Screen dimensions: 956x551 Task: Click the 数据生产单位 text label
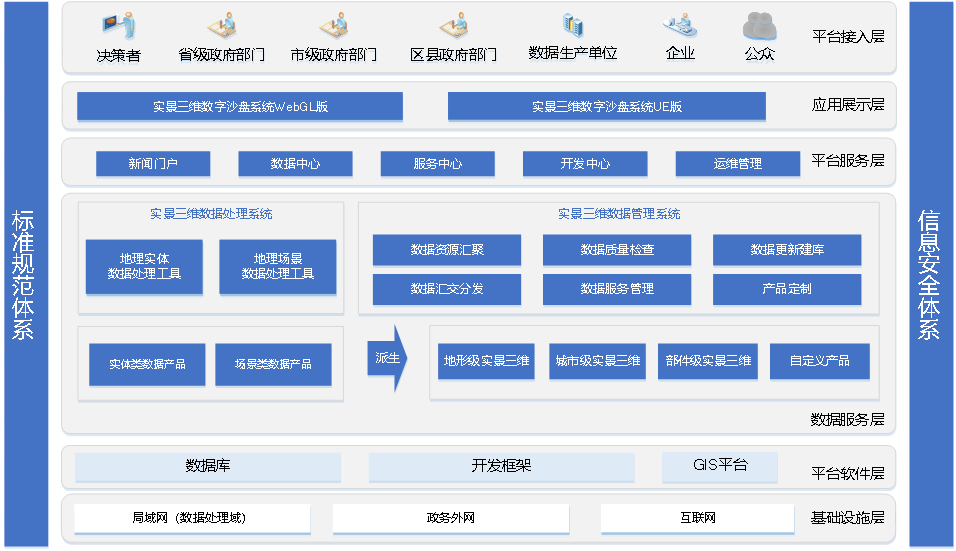click(x=573, y=54)
